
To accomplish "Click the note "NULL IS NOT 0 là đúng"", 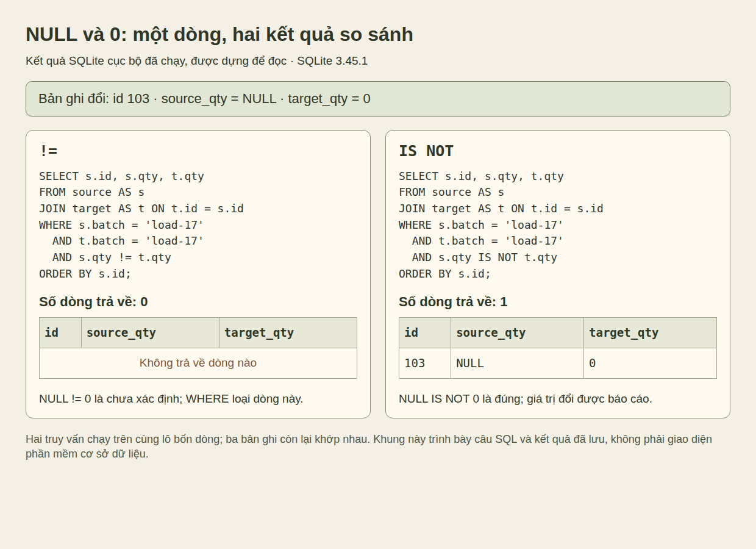I will (526, 399).
